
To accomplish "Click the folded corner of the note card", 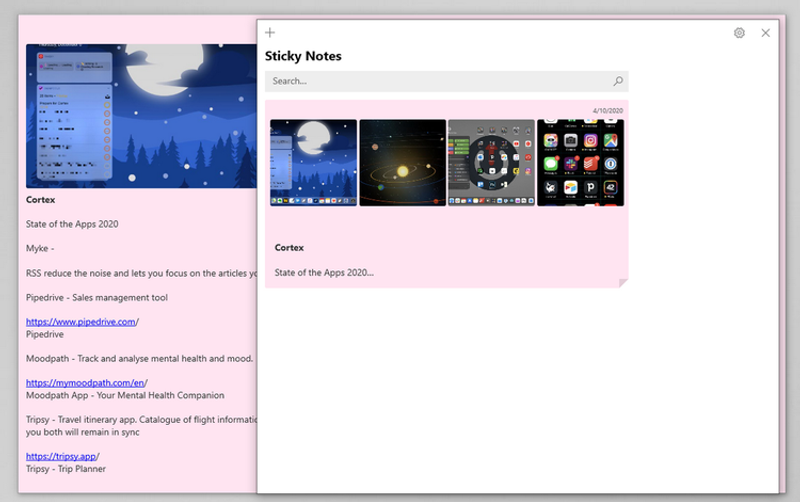I will (623, 283).
